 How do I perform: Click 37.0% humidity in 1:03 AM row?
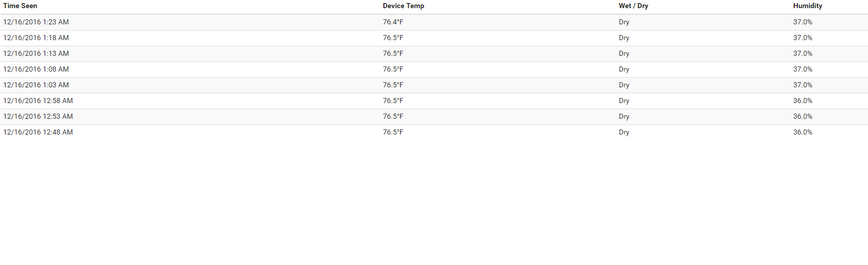[803, 85]
